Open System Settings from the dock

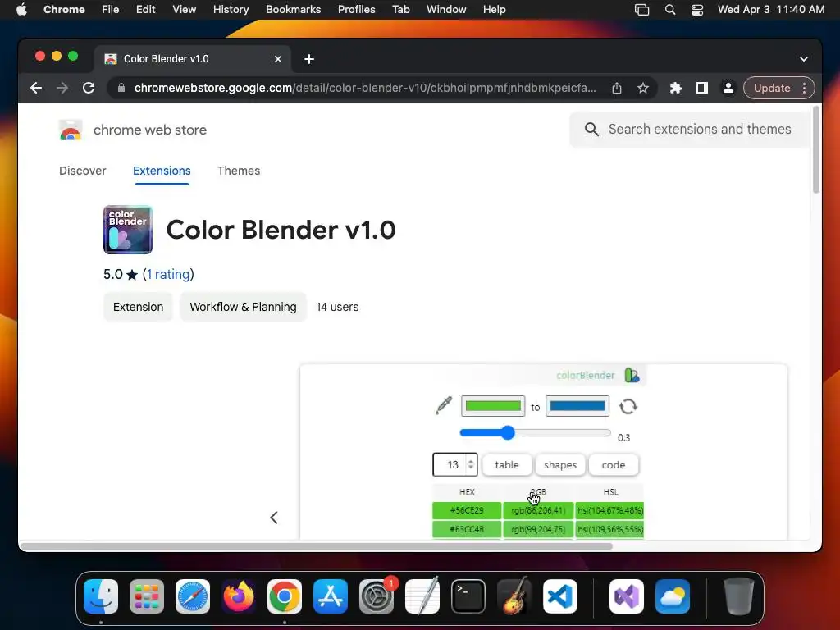coord(376,596)
